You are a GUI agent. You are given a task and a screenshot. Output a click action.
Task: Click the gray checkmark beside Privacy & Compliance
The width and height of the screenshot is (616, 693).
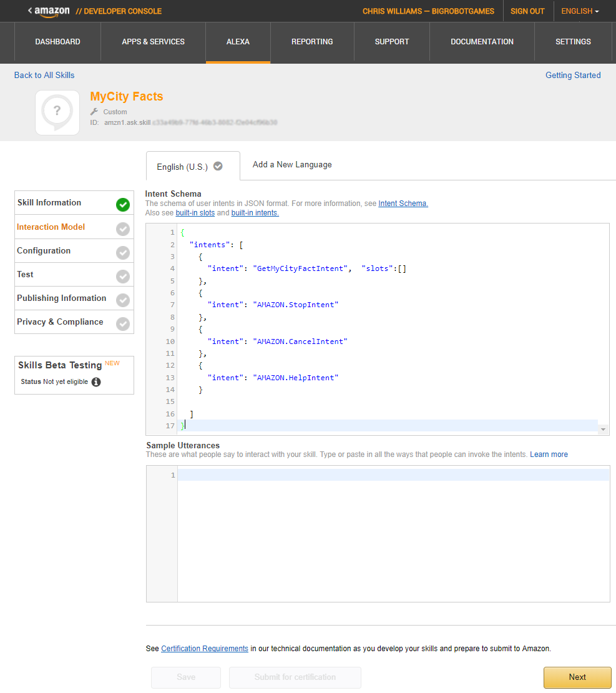[x=123, y=323]
